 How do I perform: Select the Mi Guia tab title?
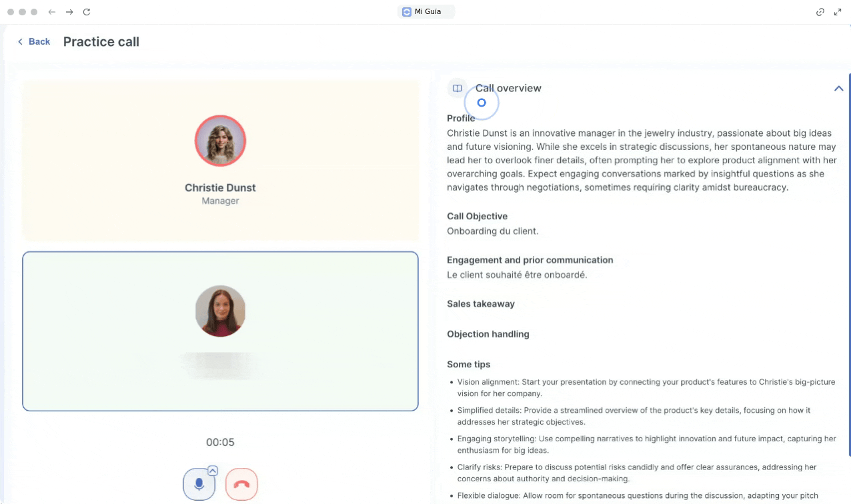click(x=428, y=12)
